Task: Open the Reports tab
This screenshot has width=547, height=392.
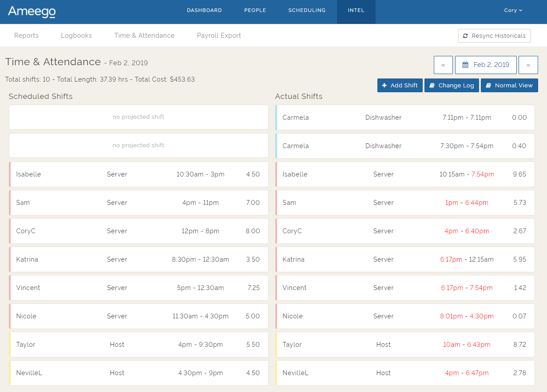Action: (26, 35)
